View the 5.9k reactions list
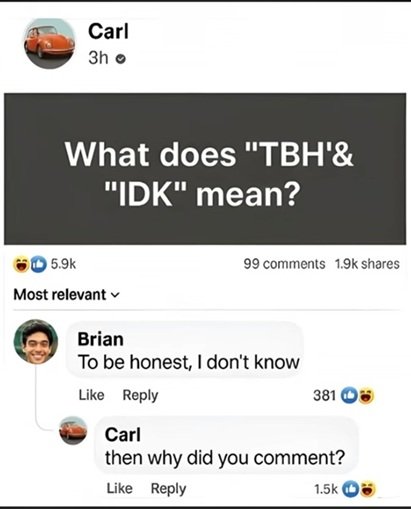 pyautogui.click(x=64, y=264)
